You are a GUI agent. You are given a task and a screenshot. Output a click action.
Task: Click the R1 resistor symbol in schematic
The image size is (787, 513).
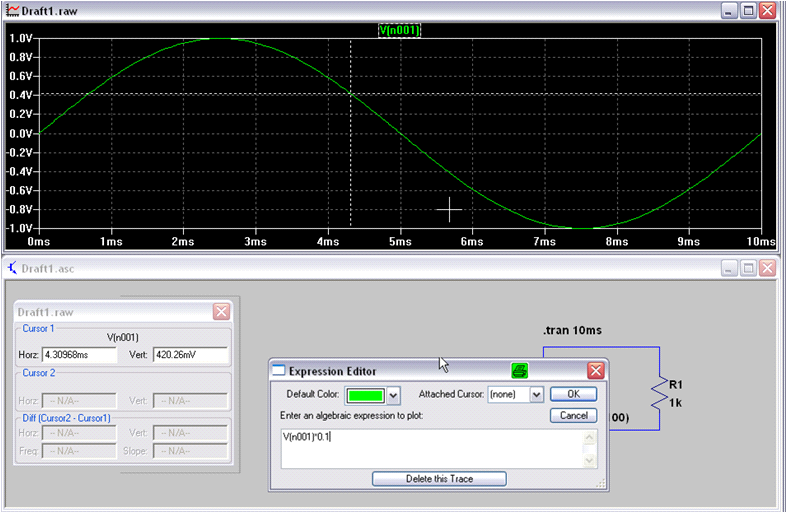[x=659, y=394]
